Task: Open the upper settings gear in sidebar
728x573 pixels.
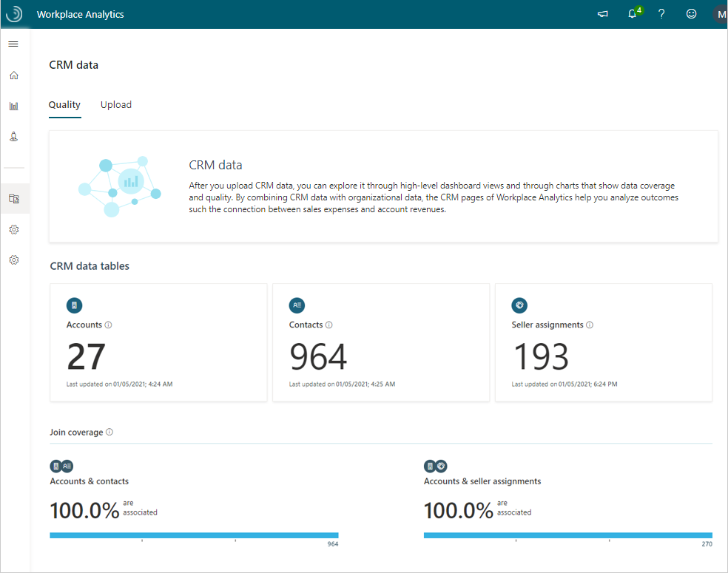Action: coord(14,230)
